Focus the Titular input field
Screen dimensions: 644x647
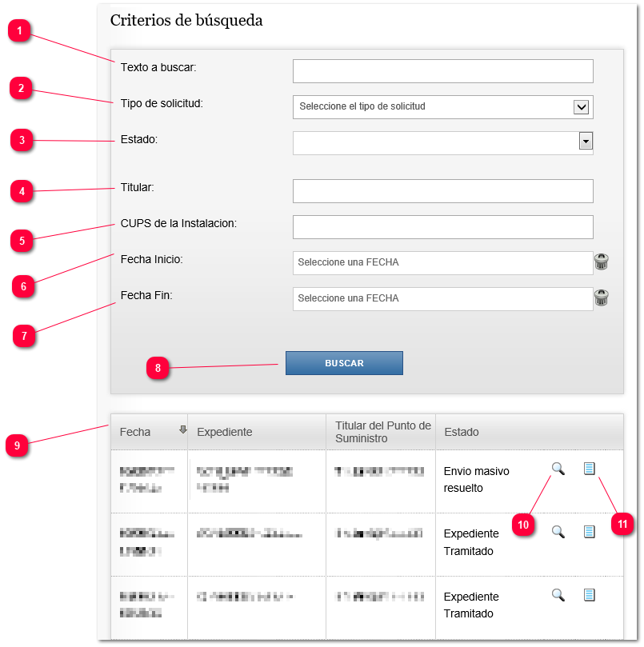coord(443,191)
